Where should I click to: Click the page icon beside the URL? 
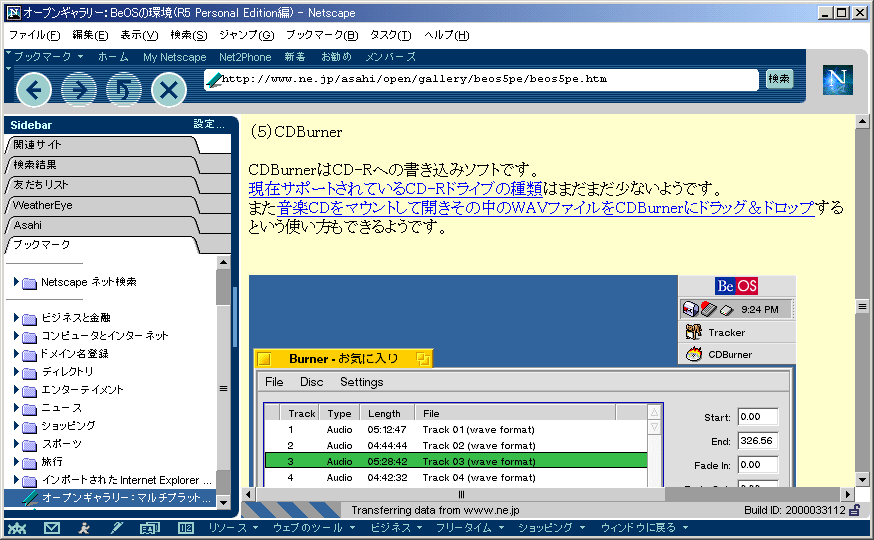coord(213,80)
